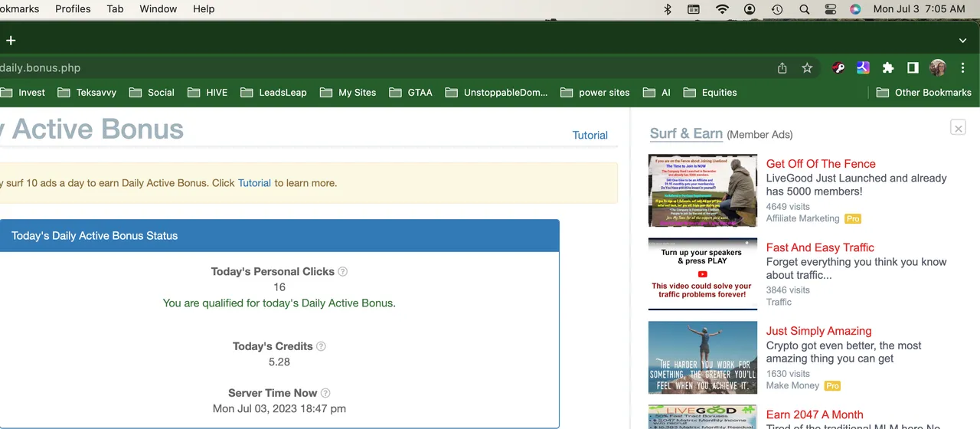
Task: Open the red key password manager extension
Action: [x=839, y=68]
